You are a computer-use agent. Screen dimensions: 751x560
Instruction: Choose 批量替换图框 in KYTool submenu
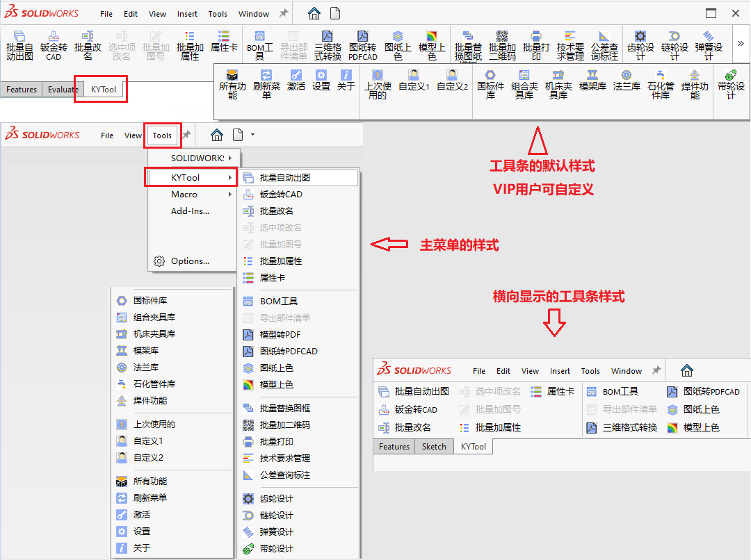coord(298,409)
